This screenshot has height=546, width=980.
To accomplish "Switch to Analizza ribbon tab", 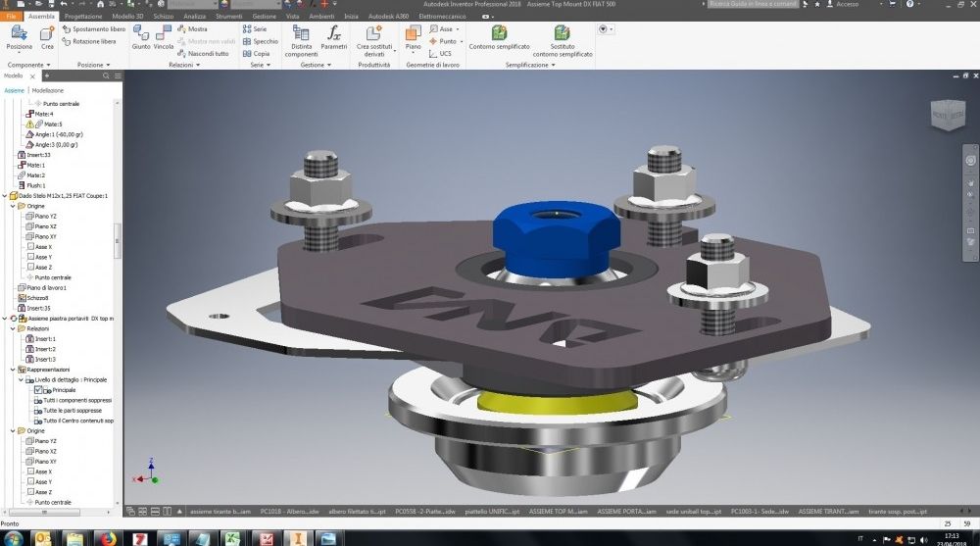I will click(194, 17).
